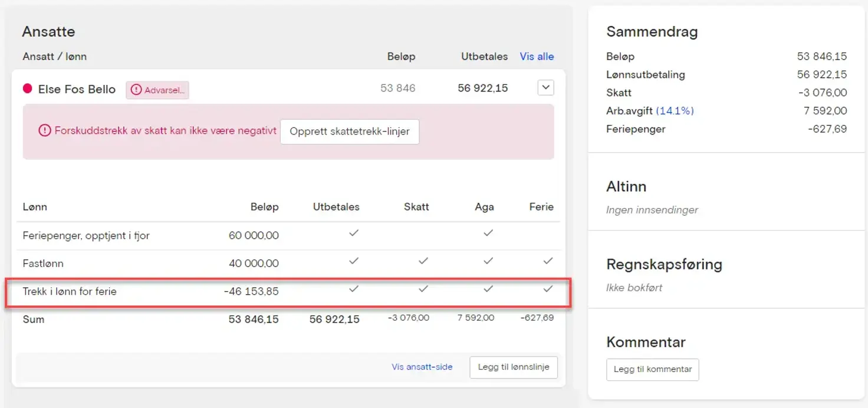Toggle the Utbetales mark for Feriepenger, opptjent i fjor
868x408 pixels.
coord(354,233)
